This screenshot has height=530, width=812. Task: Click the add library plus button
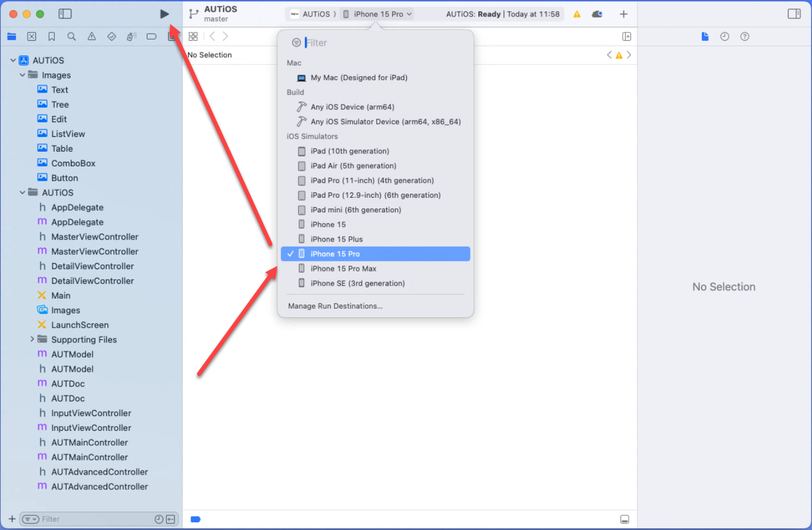(x=623, y=14)
